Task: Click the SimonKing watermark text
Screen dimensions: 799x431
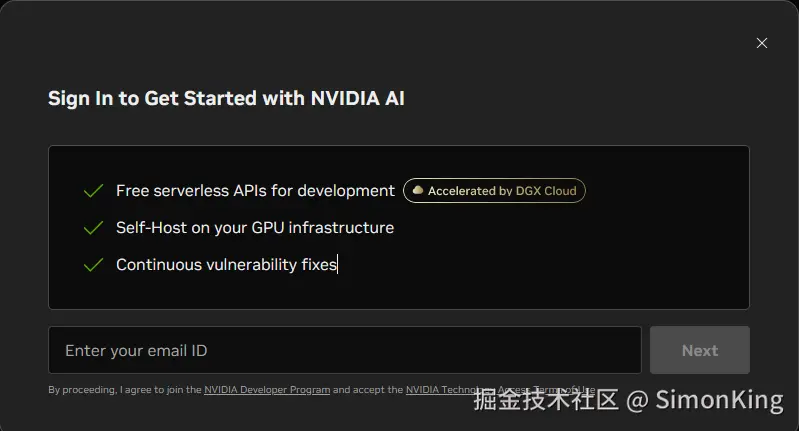Action: click(x=719, y=400)
